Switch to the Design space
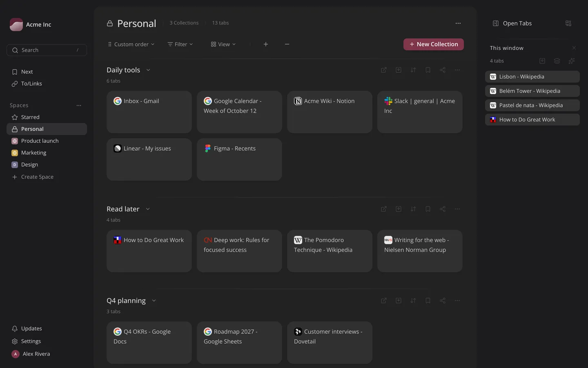 47,165
